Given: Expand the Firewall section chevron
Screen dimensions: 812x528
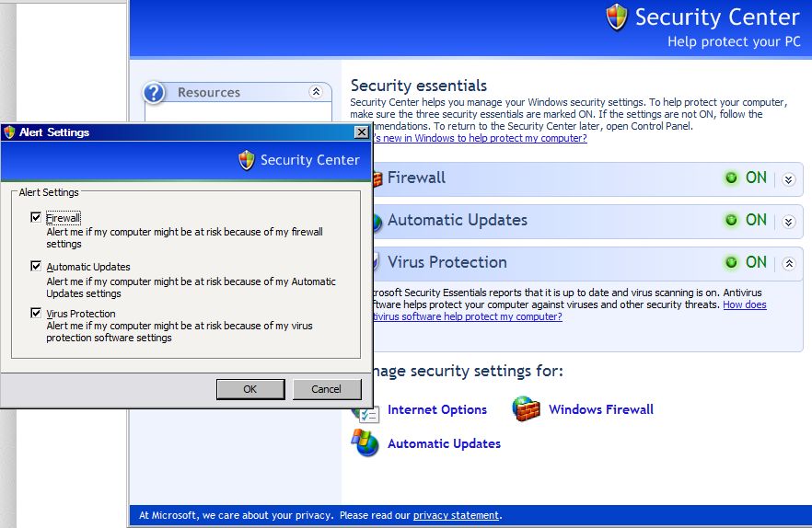Looking at the screenshot, I should [x=789, y=179].
